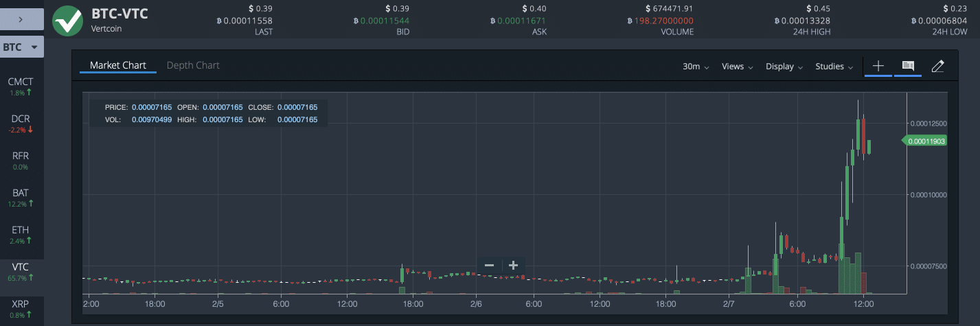Toggle the chart info legend icon
Viewport: 980px width, 326px height.
point(908,66)
